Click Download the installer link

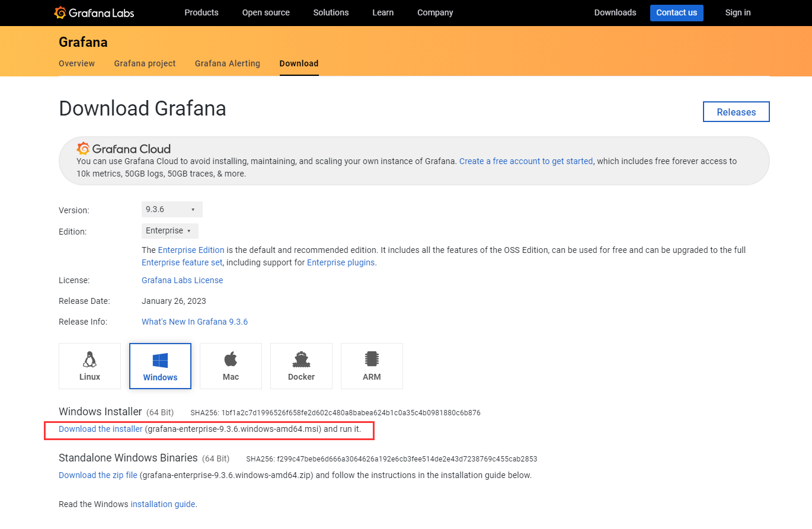pyautogui.click(x=101, y=429)
